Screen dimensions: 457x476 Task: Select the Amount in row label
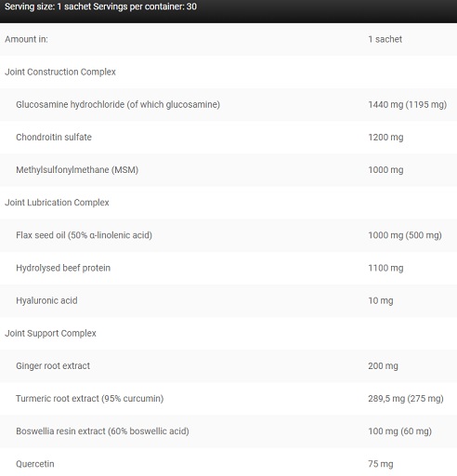coord(26,39)
